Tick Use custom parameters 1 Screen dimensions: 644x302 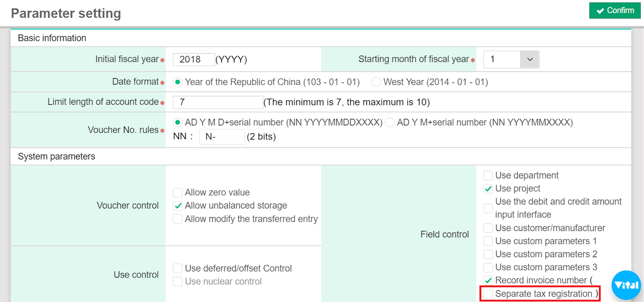[x=488, y=241]
